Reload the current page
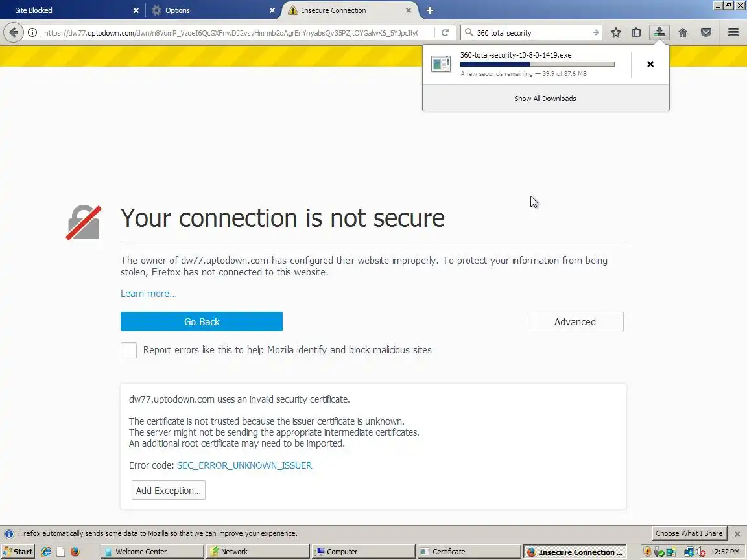This screenshot has height=560, width=747. [x=445, y=32]
